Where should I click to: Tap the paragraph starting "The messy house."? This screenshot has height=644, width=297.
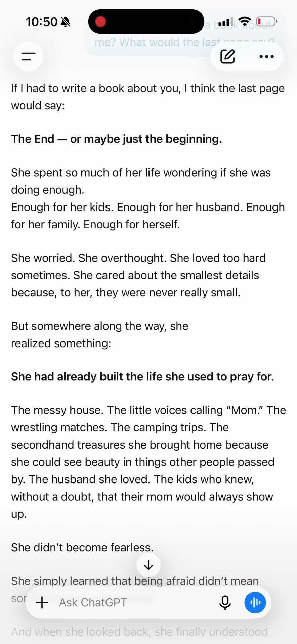coord(148,462)
